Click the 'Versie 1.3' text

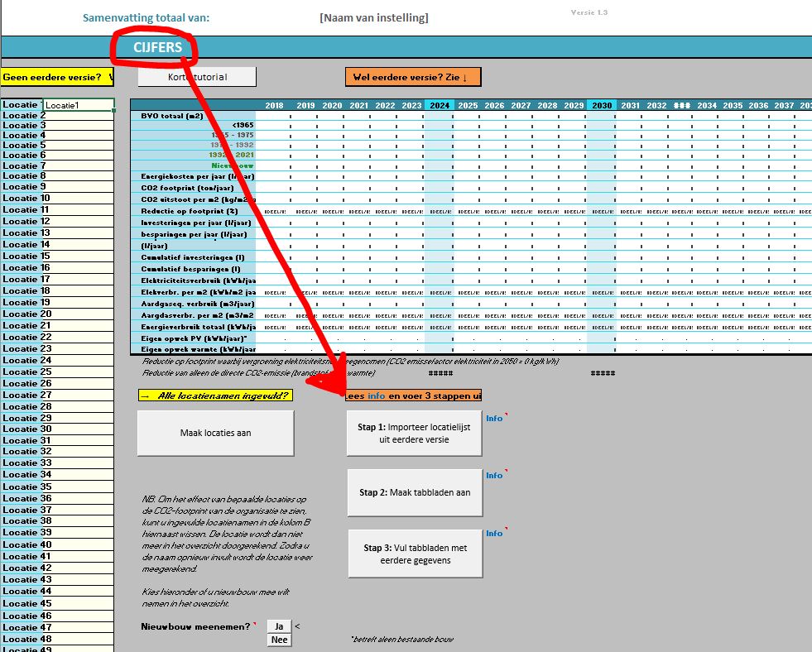tap(589, 12)
